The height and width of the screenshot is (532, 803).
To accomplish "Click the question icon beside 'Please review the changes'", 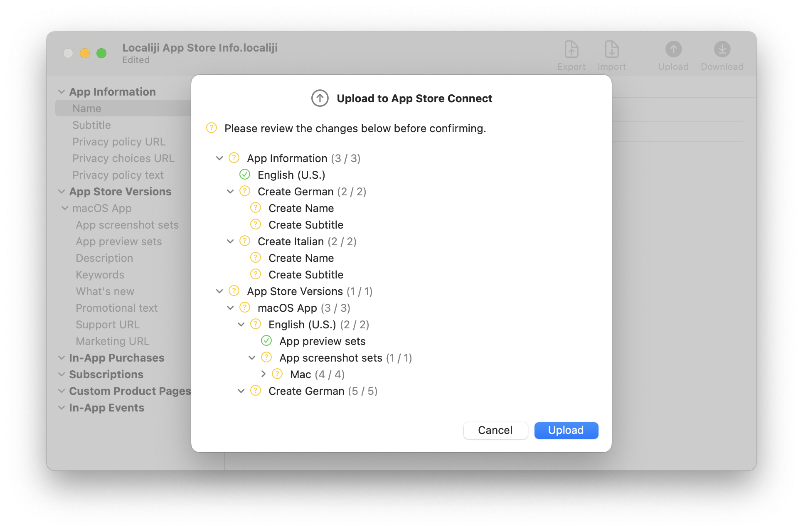I will pos(212,128).
